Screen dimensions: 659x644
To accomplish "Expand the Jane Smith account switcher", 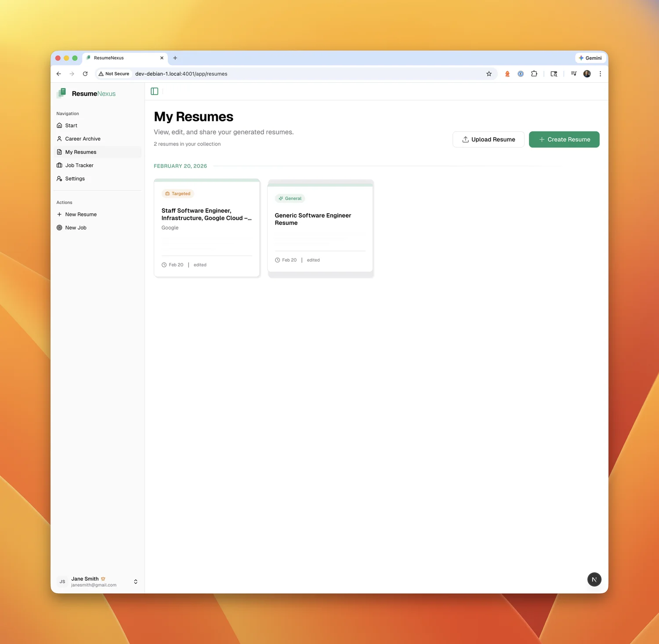I will (x=135, y=582).
